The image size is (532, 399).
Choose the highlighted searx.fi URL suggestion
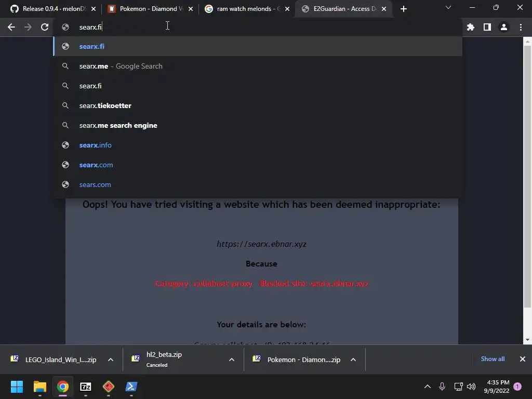click(x=258, y=46)
